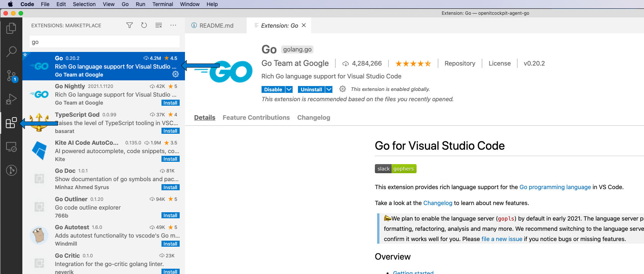Open the Selection menu

pyautogui.click(x=84, y=4)
